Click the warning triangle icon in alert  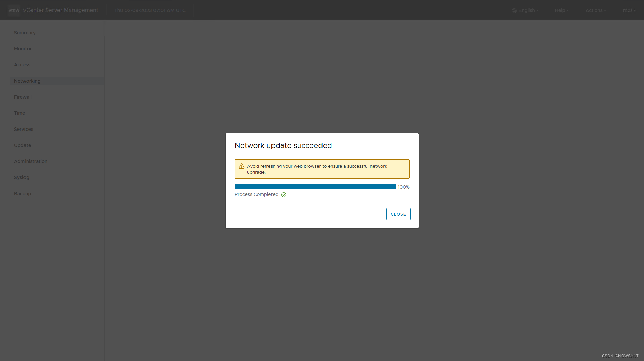pyautogui.click(x=242, y=166)
